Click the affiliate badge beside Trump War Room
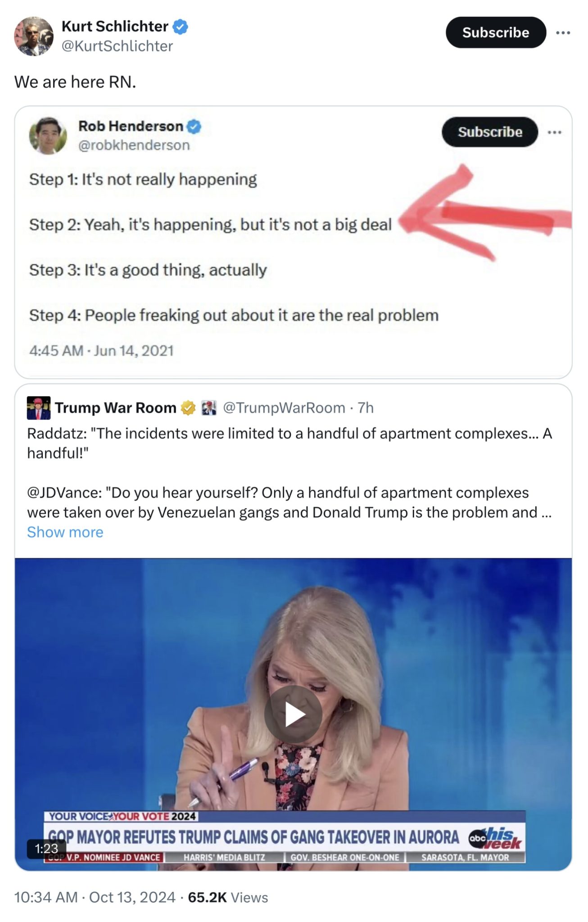This screenshot has height=922, width=588. pyautogui.click(x=208, y=408)
